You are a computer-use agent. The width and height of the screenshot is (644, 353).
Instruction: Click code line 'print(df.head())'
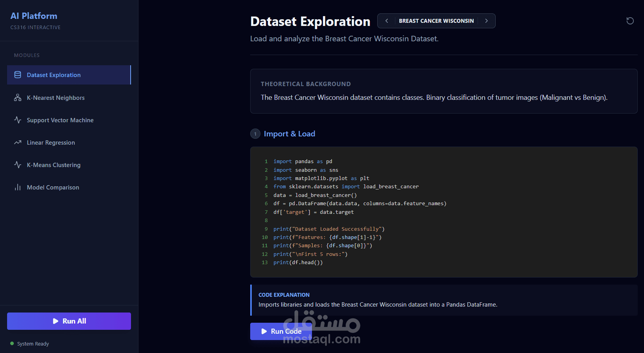[298, 262]
